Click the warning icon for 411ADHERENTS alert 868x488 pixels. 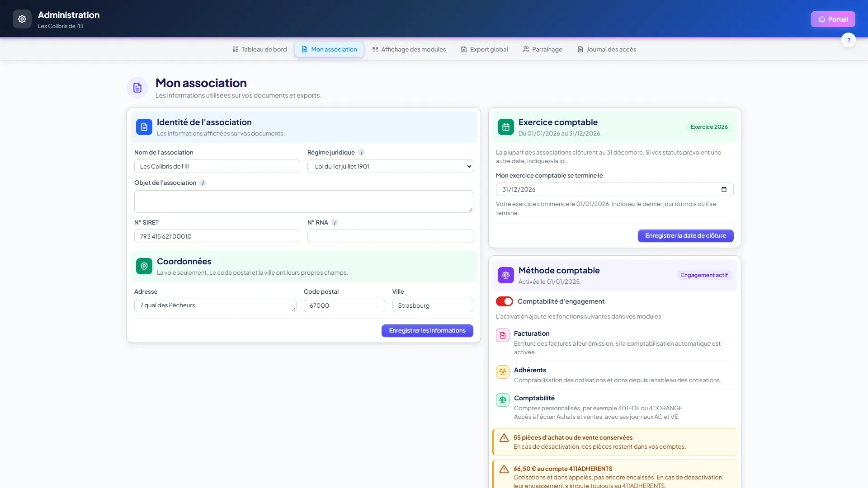[x=504, y=469]
